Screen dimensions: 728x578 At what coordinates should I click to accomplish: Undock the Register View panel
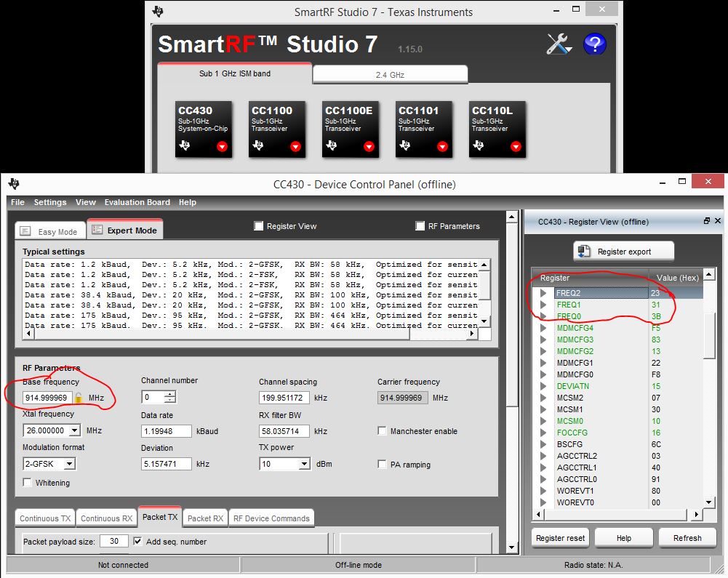click(x=707, y=221)
